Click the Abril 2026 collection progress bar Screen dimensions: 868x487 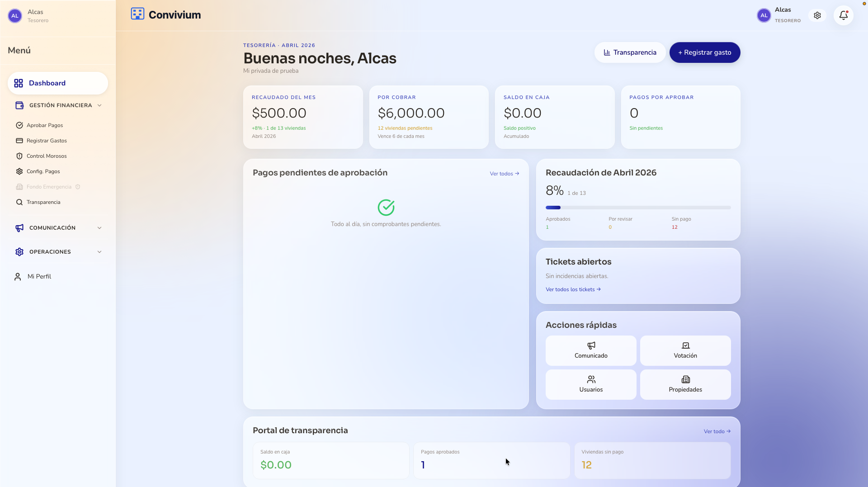(638, 208)
